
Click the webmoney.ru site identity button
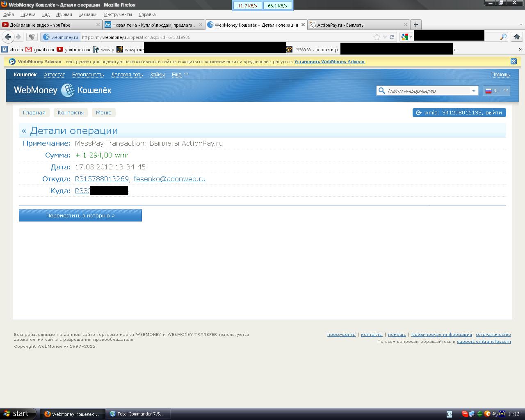point(61,37)
